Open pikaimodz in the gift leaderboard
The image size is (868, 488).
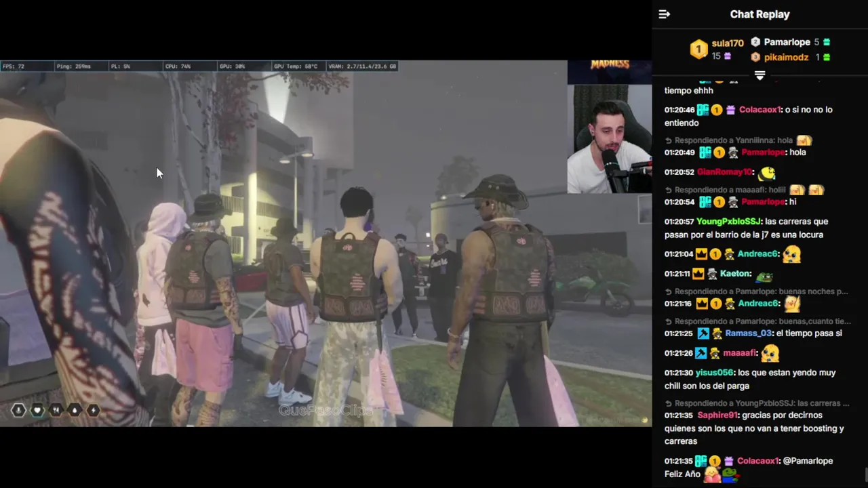click(x=786, y=58)
